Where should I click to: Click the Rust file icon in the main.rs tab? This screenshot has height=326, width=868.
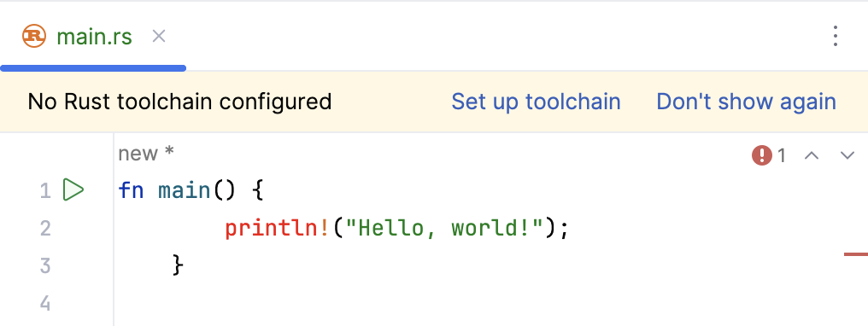[34, 37]
